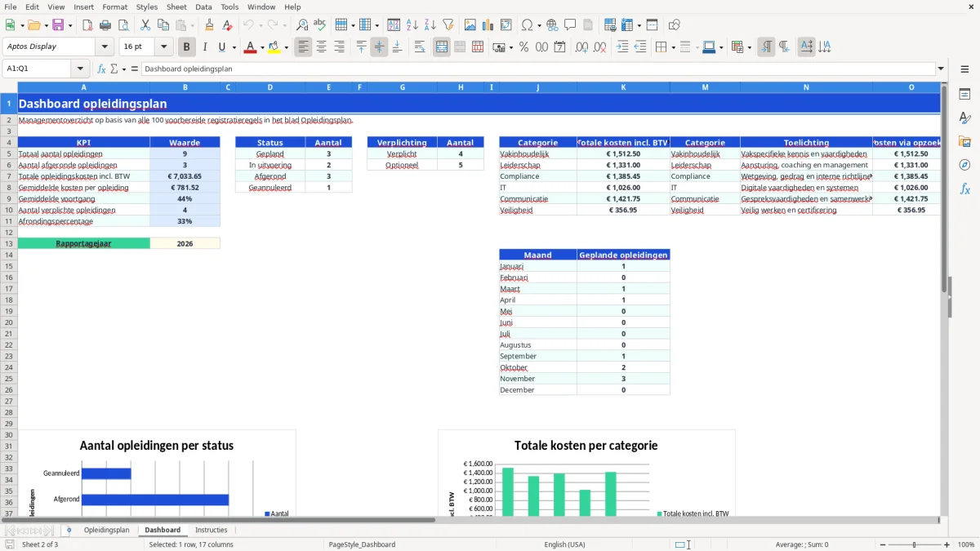The height and width of the screenshot is (551, 980).
Task: Apply the yellow background color
Action: (x=274, y=47)
